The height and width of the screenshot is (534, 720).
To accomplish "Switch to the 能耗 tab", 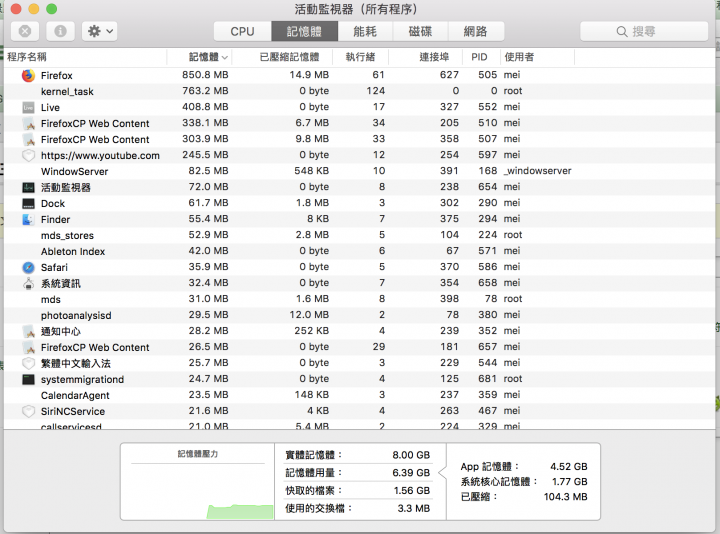I will [x=365, y=31].
